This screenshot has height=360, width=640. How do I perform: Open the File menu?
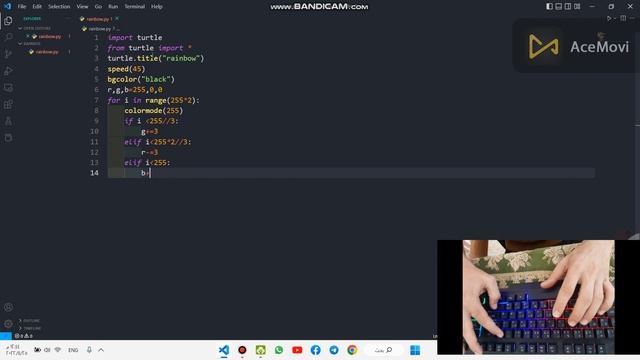click(22, 7)
